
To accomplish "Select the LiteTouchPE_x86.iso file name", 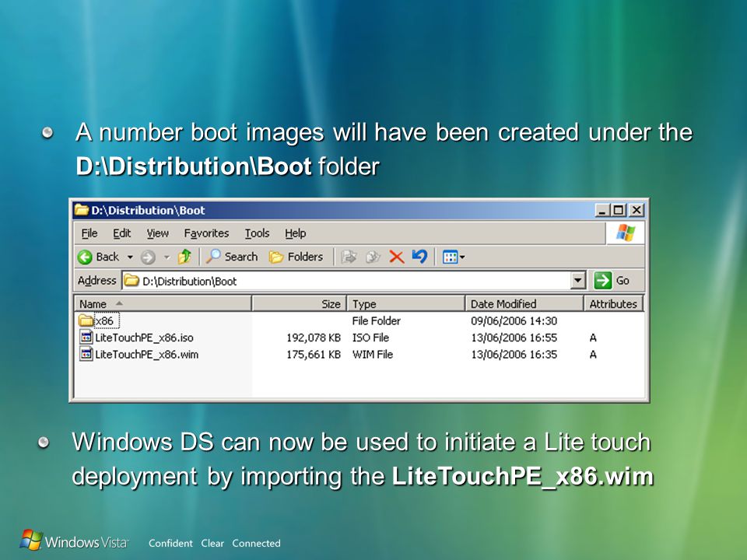I will 145,338.
